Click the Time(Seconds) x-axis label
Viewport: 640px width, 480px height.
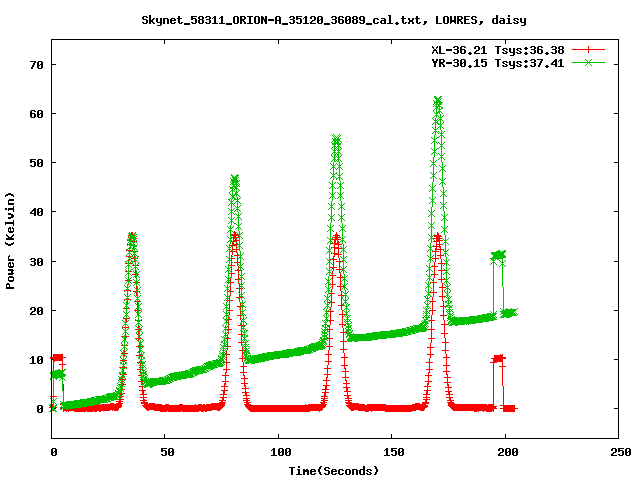click(334, 471)
